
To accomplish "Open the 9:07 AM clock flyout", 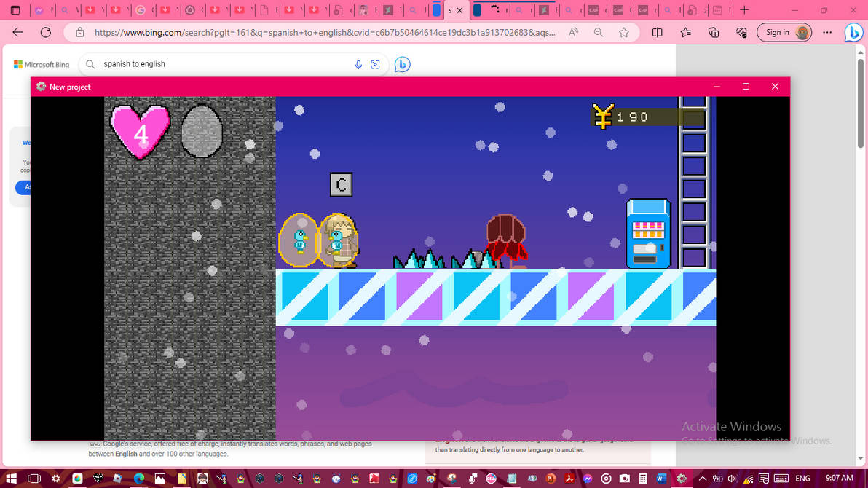I will pyautogui.click(x=840, y=478).
